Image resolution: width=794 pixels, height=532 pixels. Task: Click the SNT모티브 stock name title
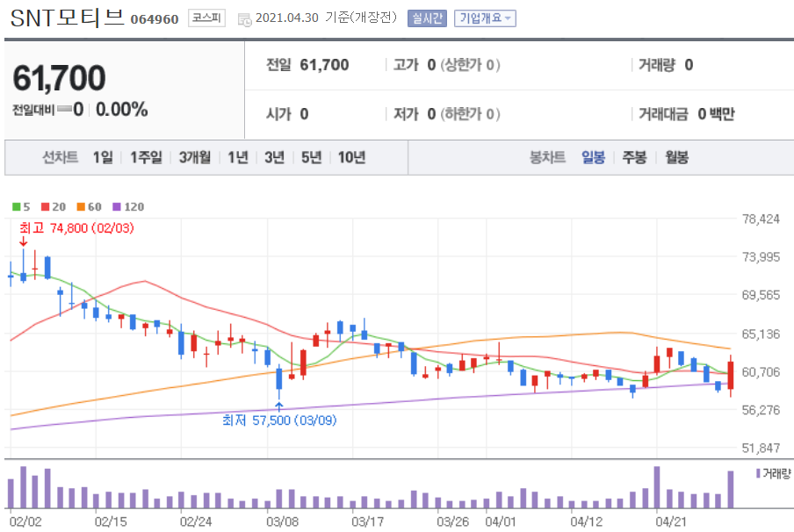(x=67, y=18)
